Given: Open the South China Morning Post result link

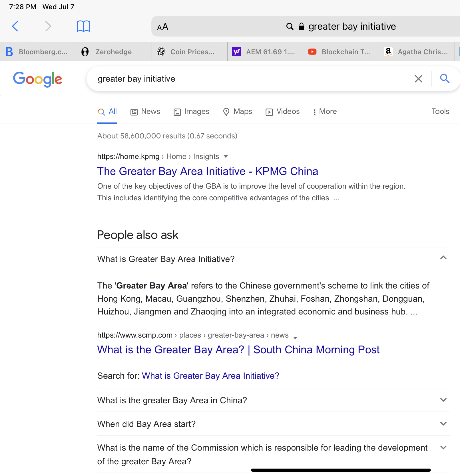Looking at the screenshot, I should pyautogui.click(x=238, y=350).
